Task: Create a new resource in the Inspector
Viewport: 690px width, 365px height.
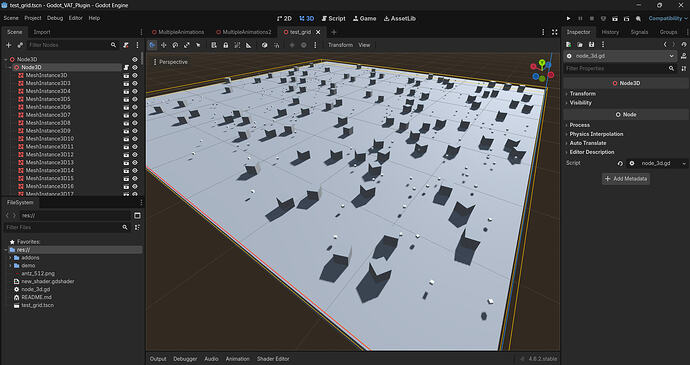Action: 569,44
